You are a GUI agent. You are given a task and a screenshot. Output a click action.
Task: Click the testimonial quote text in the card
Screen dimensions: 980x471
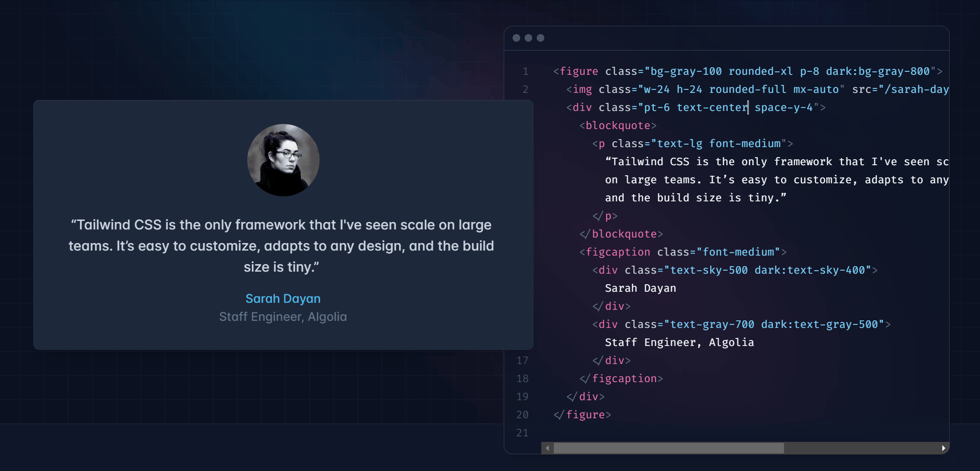[281, 246]
